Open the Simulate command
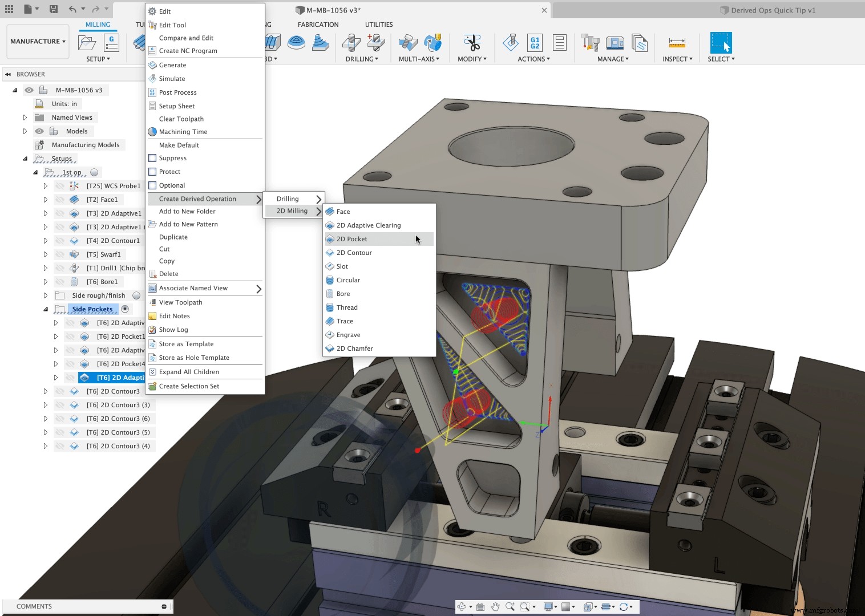Image resolution: width=865 pixels, height=616 pixels. pos(171,78)
